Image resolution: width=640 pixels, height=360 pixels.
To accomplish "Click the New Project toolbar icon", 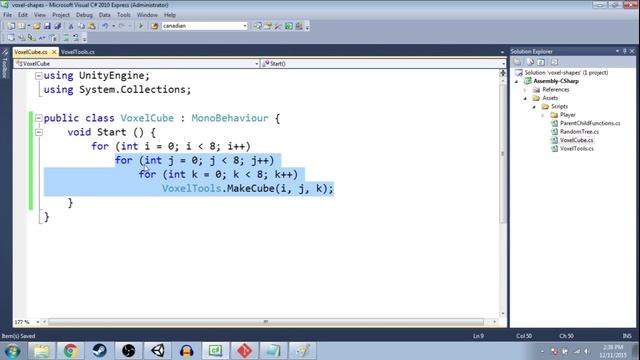I will click(x=11, y=26).
